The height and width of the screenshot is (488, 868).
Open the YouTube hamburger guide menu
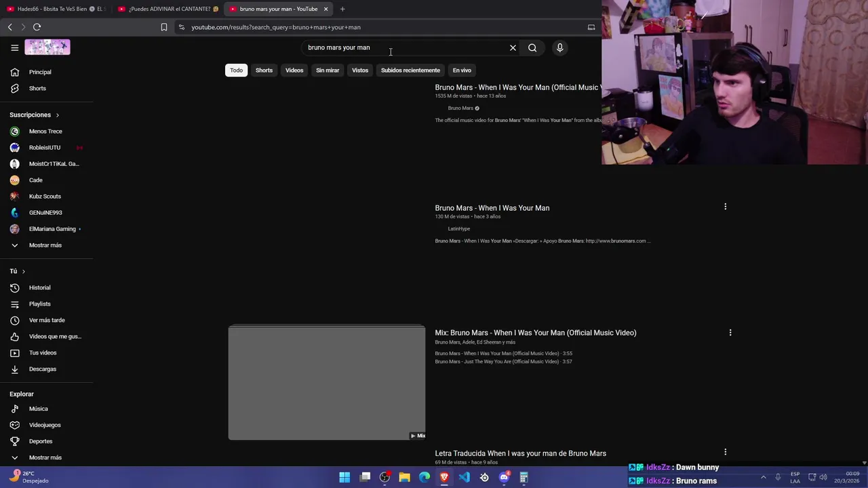[x=14, y=47]
